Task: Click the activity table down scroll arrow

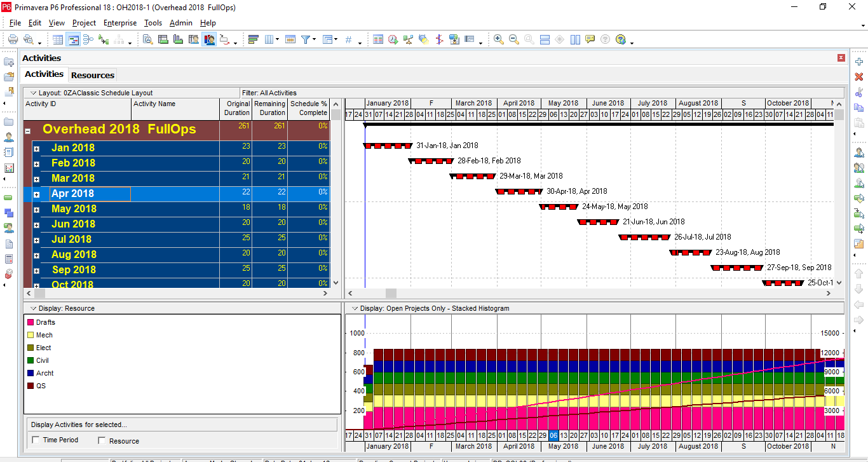Action: coord(336,283)
